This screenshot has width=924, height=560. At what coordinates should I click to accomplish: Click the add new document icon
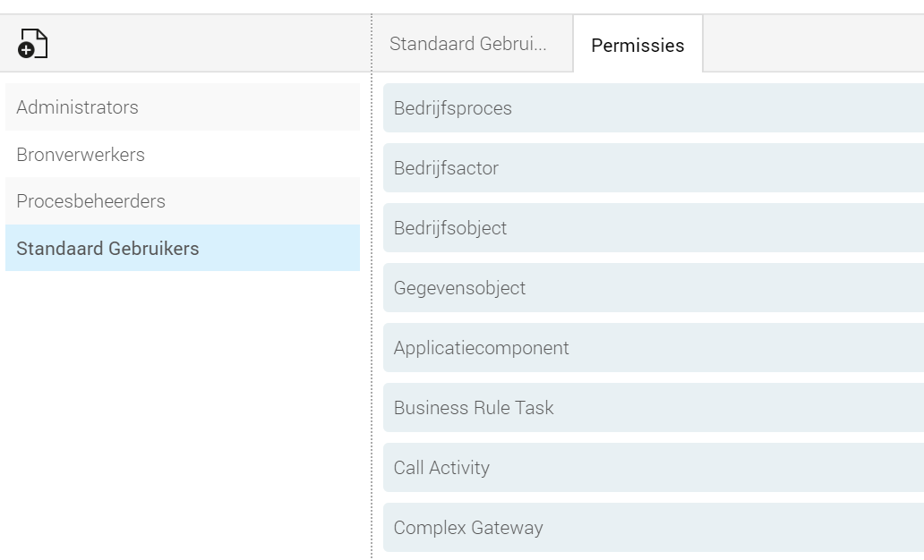tap(32, 44)
